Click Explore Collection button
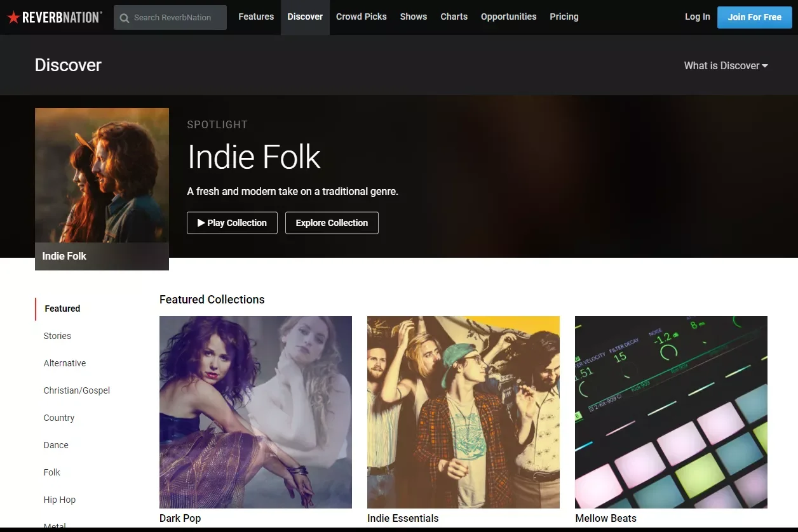The width and height of the screenshot is (798, 532). [332, 223]
